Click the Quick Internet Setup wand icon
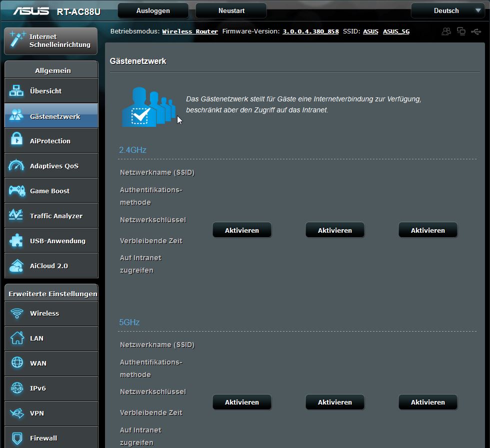This screenshot has height=448, width=490. point(17,39)
